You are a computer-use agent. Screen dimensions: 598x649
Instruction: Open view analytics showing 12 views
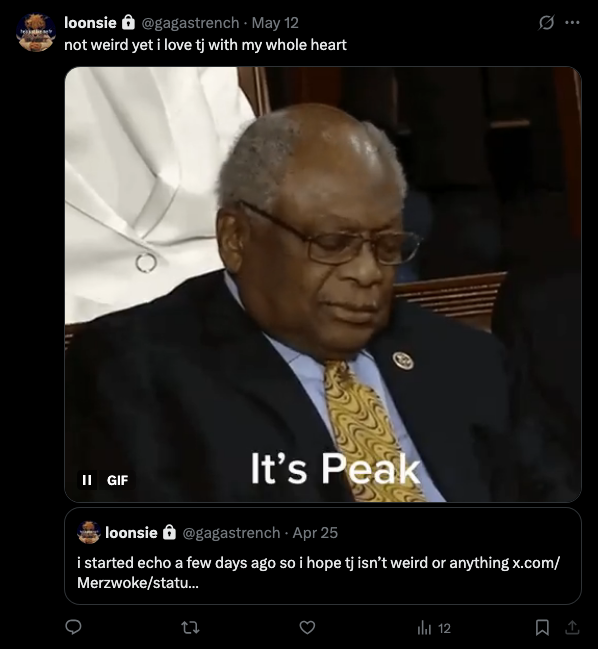pos(433,628)
